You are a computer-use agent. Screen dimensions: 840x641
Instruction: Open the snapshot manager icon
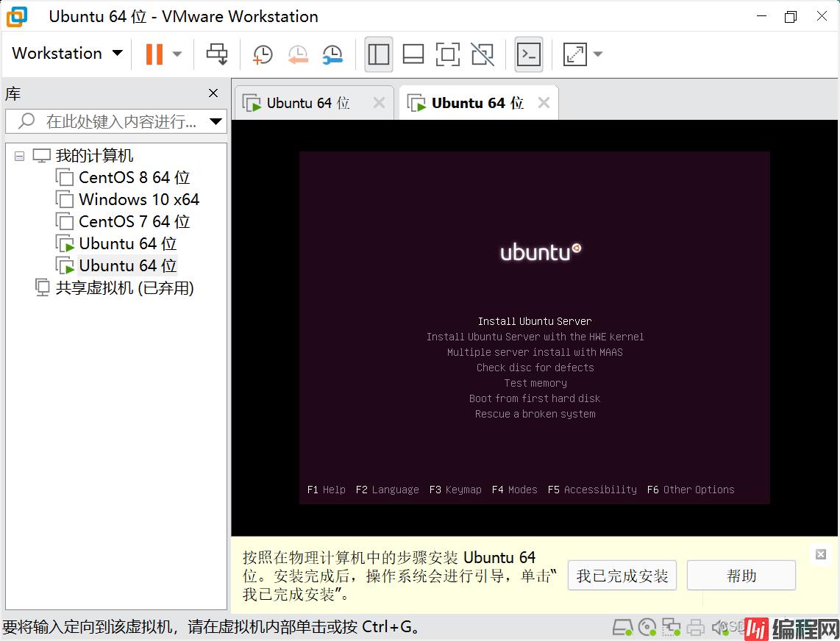click(x=332, y=54)
